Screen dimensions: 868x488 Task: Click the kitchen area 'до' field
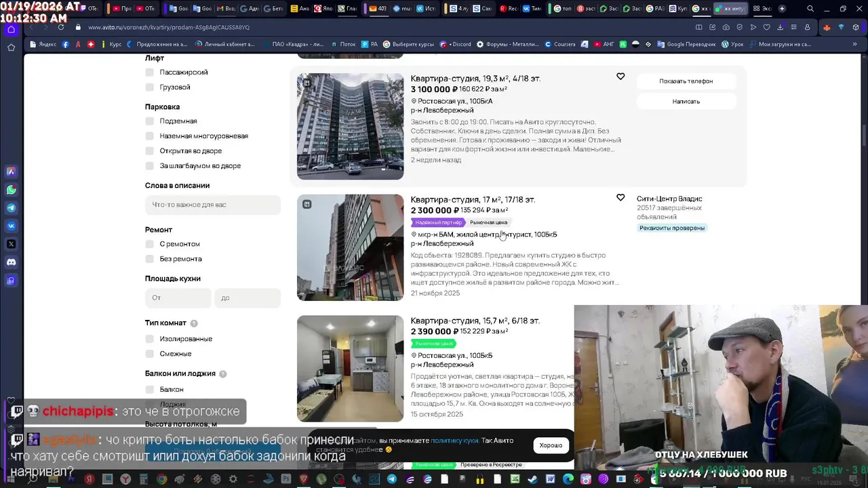click(x=248, y=298)
